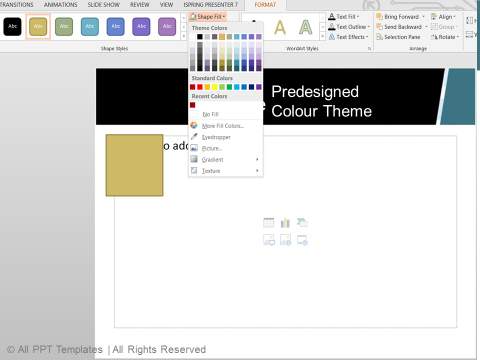This screenshot has height=360, width=480.
Task: Pick the dark blue standard color swatch
Action: pyautogui.click(x=251, y=87)
